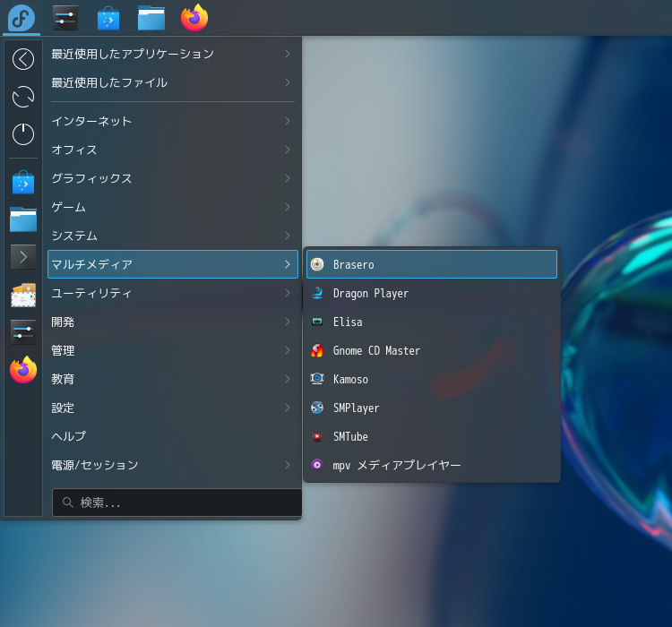Click the 検索... search field

coord(177,502)
